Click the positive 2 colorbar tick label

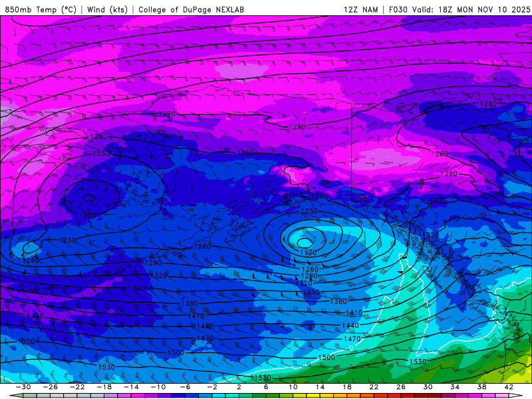[239, 387]
